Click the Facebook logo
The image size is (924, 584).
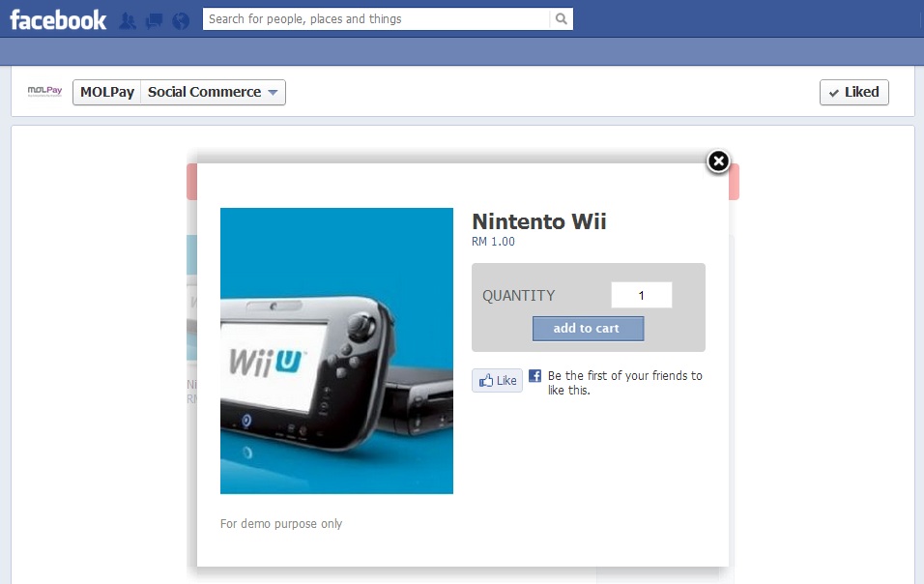58,19
